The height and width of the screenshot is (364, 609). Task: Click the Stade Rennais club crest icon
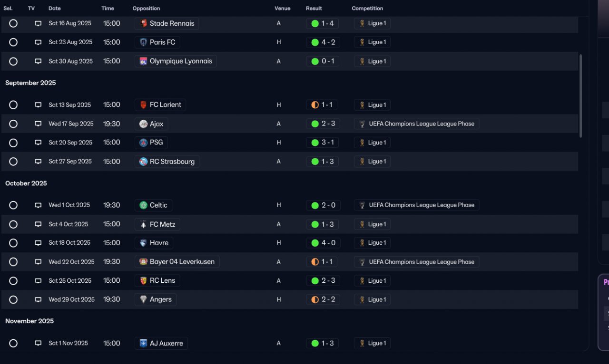143,23
